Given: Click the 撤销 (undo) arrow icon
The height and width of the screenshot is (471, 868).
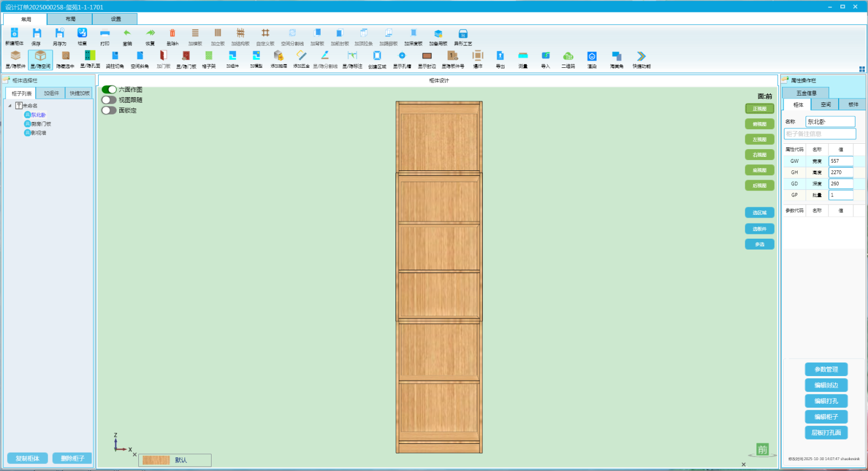Looking at the screenshot, I should tap(127, 34).
